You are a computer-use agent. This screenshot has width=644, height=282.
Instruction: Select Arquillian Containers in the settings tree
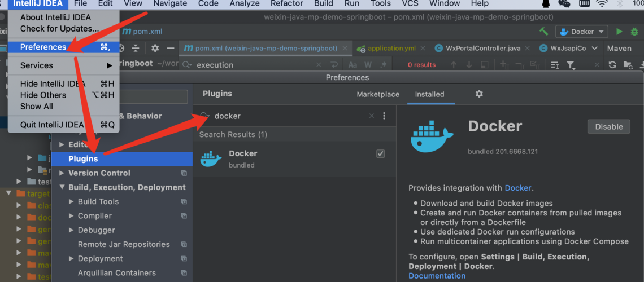(x=116, y=273)
